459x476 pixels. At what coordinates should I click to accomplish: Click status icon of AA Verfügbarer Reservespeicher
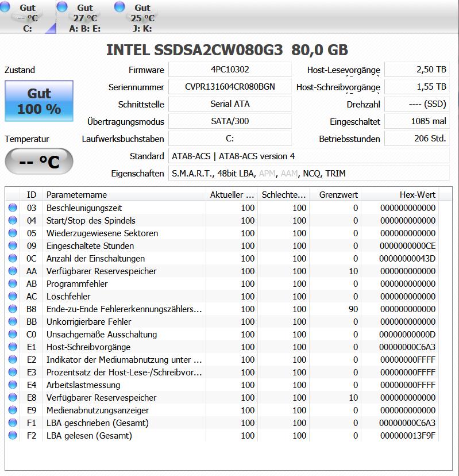pos(13,271)
